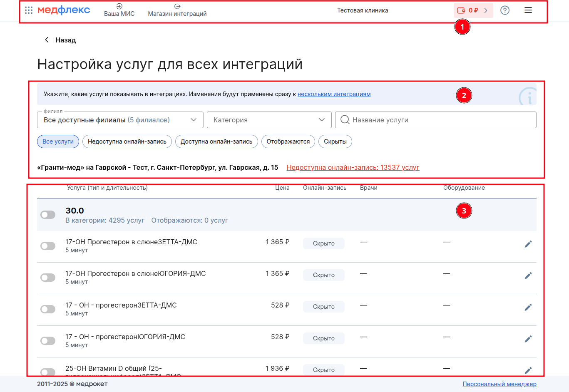Open the Персональный менеджер link
This screenshot has width=569, height=392.
coord(499,384)
